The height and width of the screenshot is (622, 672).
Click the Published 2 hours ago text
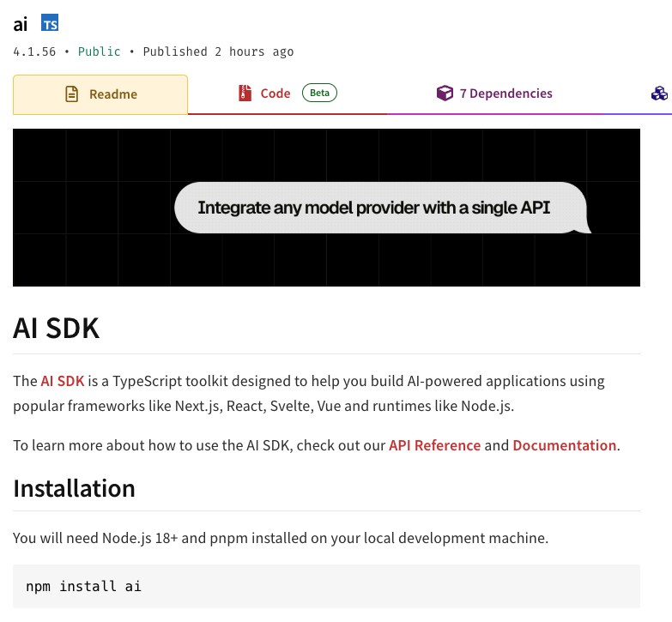click(218, 51)
